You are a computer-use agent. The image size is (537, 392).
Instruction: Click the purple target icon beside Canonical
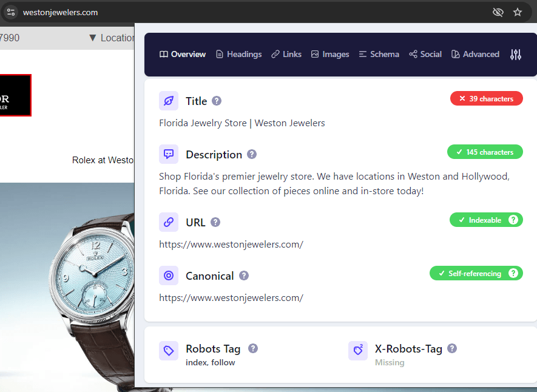(x=169, y=275)
